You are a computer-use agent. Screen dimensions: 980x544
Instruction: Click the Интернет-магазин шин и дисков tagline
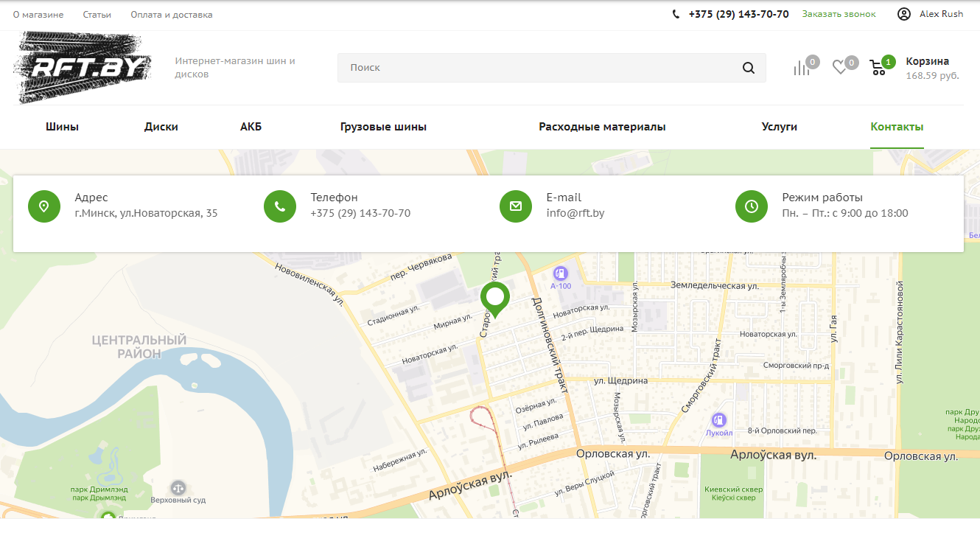(235, 67)
